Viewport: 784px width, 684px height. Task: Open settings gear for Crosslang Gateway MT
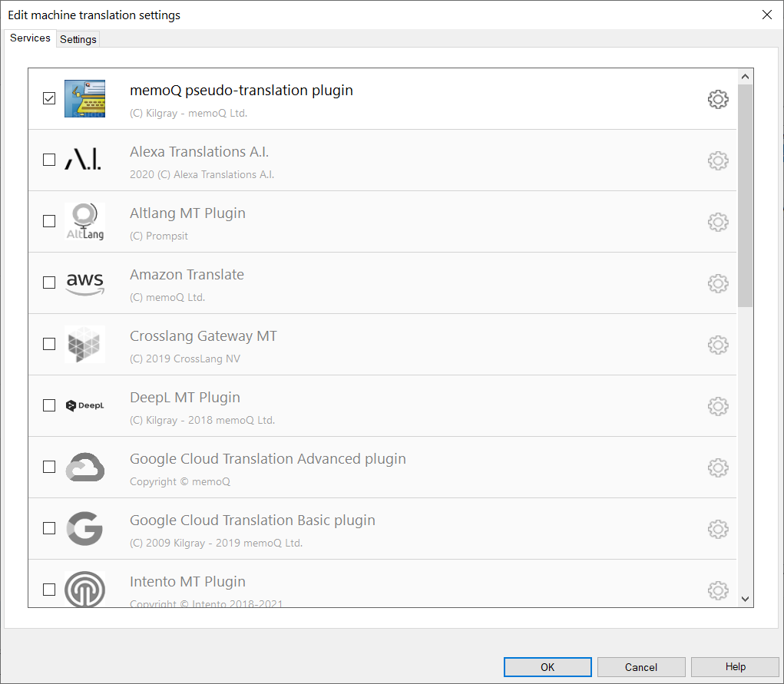coord(718,345)
